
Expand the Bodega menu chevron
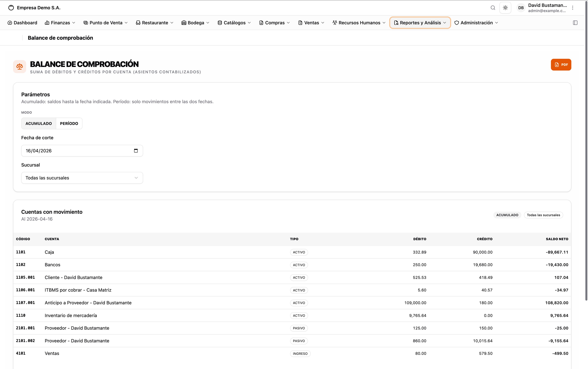pos(208,23)
